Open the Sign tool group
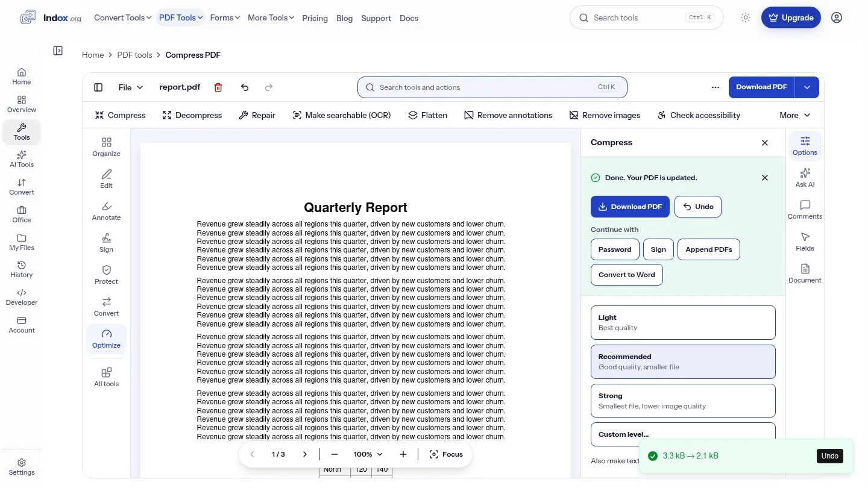The image size is (868, 488). tap(107, 243)
